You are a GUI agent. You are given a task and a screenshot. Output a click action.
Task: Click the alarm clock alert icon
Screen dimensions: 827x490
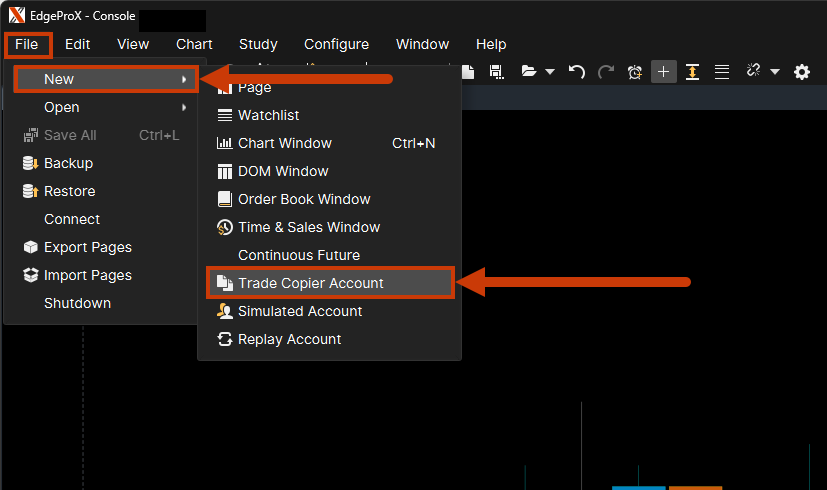tap(635, 72)
